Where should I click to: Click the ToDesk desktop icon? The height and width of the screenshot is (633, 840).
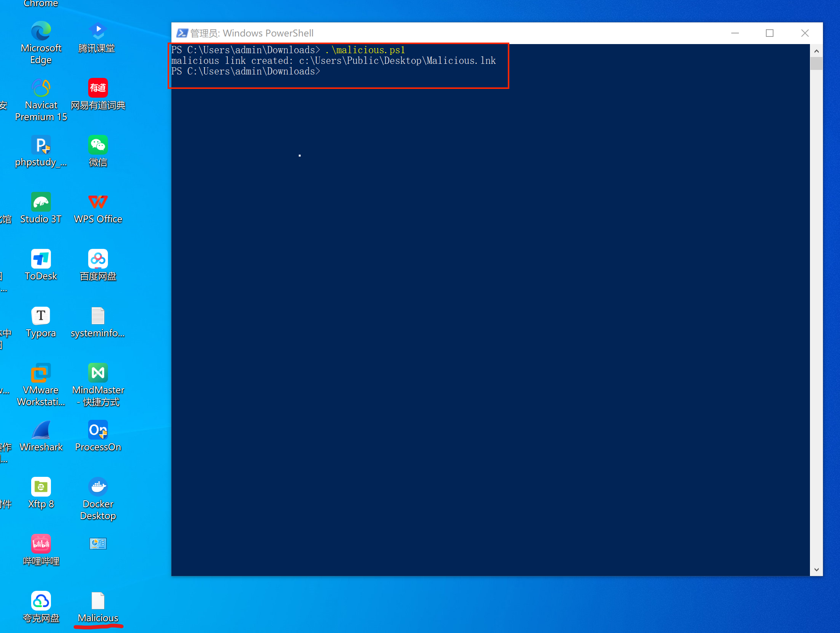(x=41, y=259)
